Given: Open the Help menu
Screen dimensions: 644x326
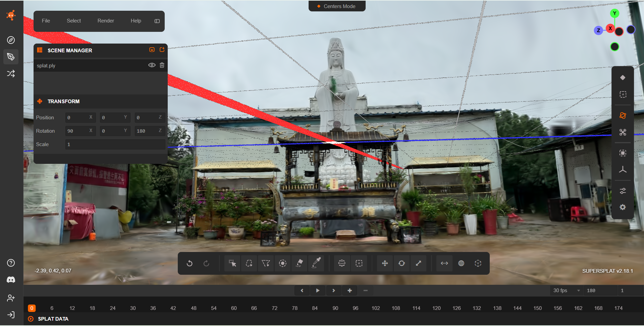Looking at the screenshot, I should point(136,21).
